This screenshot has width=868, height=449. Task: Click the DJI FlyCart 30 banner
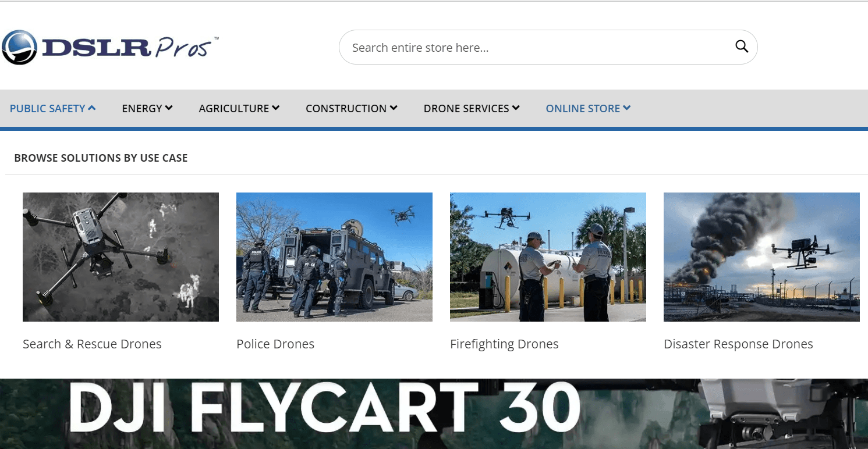click(x=434, y=414)
